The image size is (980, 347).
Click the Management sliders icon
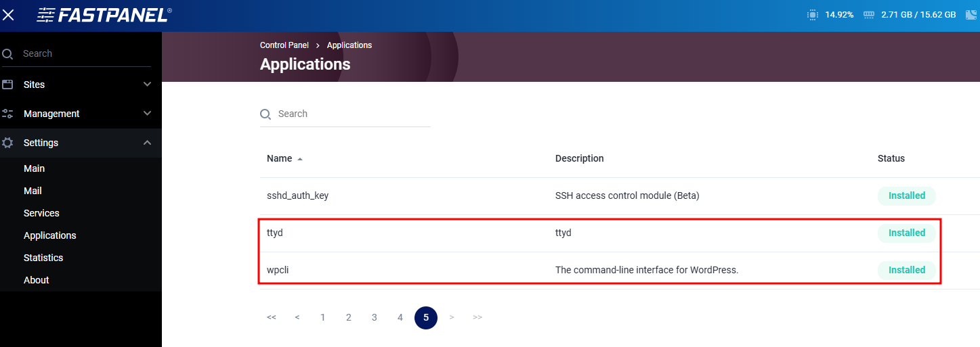(8, 114)
